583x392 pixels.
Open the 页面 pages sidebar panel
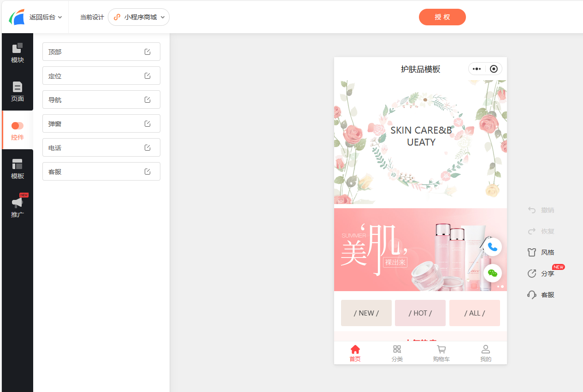tap(18, 91)
